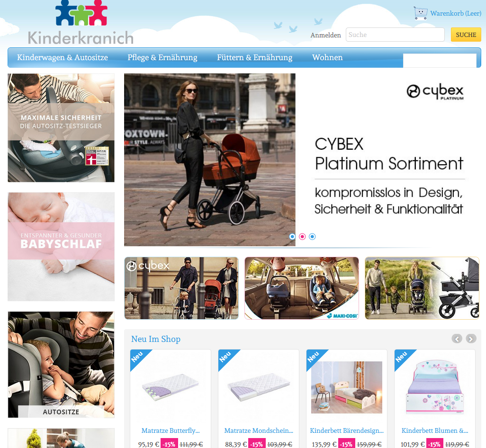Open Pflege & Ernährung menu
This screenshot has height=448, width=486.
pos(162,58)
